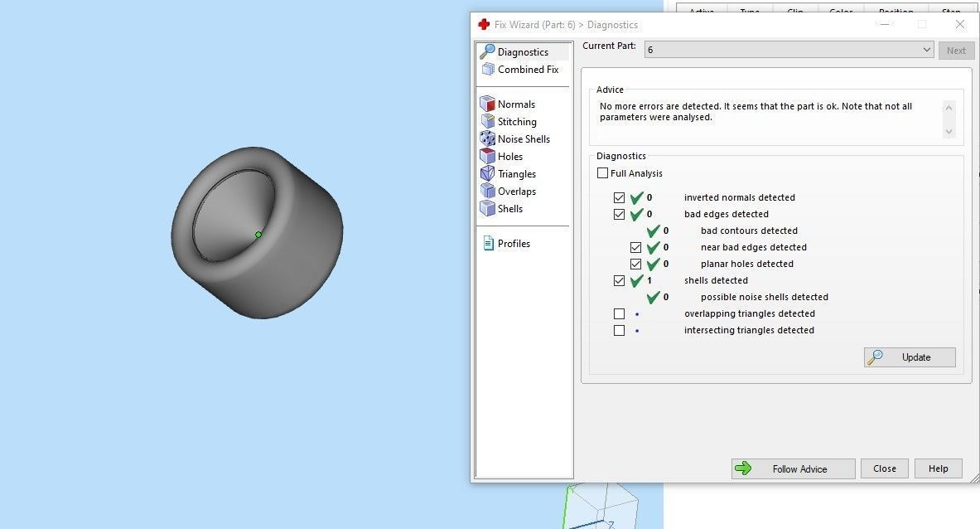Select the Stitching label in sidebar

[517, 122]
